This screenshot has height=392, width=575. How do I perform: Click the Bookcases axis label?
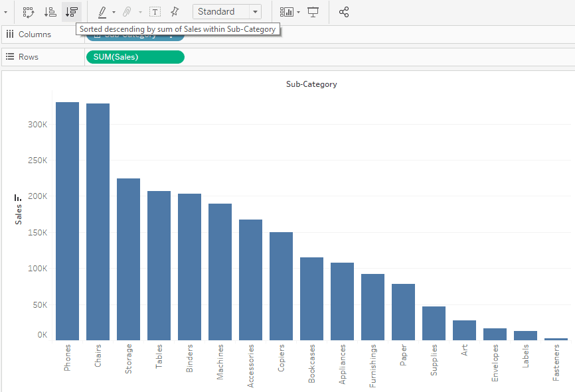[x=311, y=363]
